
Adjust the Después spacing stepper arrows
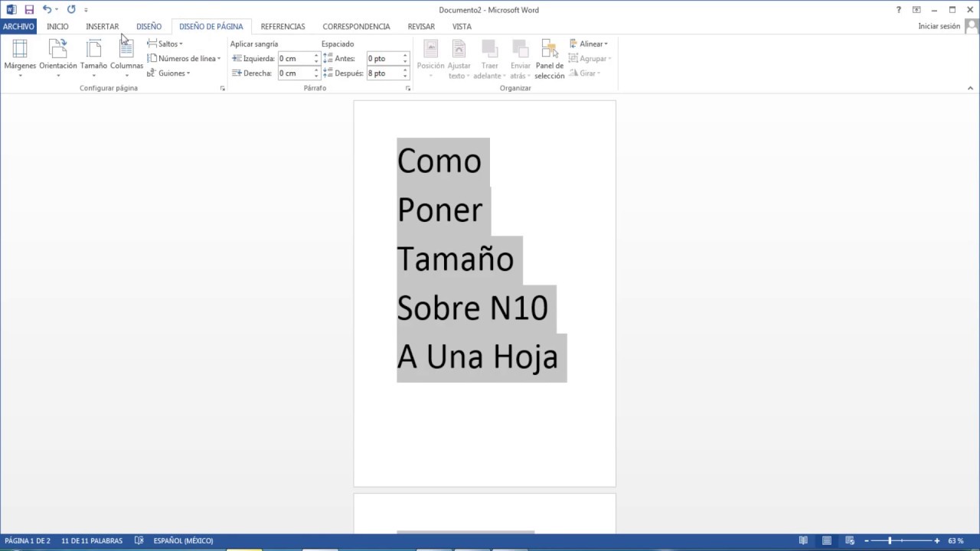click(405, 73)
